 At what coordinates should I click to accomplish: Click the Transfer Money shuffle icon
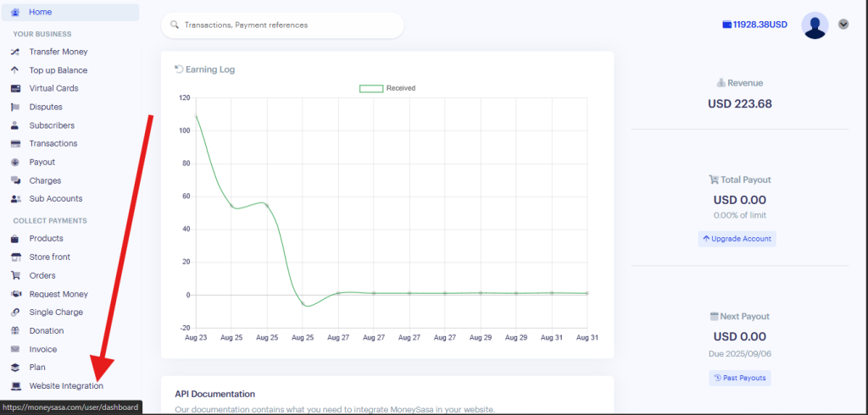point(14,52)
